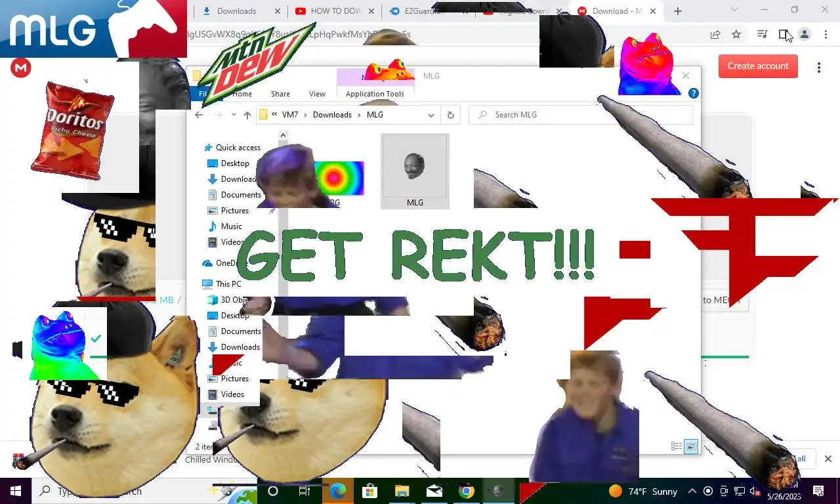Open Chrome's media control icon
This screenshot has width=840, height=504.
point(762,34)
